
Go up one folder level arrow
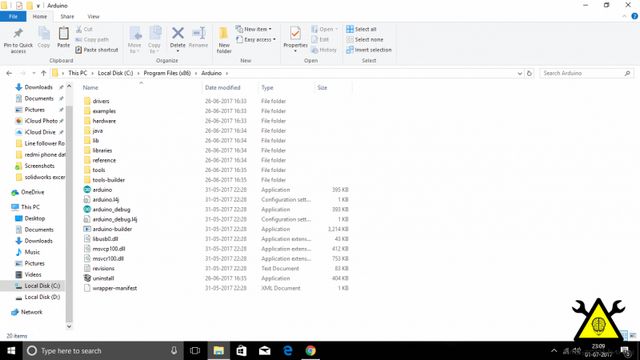[43, 73]
